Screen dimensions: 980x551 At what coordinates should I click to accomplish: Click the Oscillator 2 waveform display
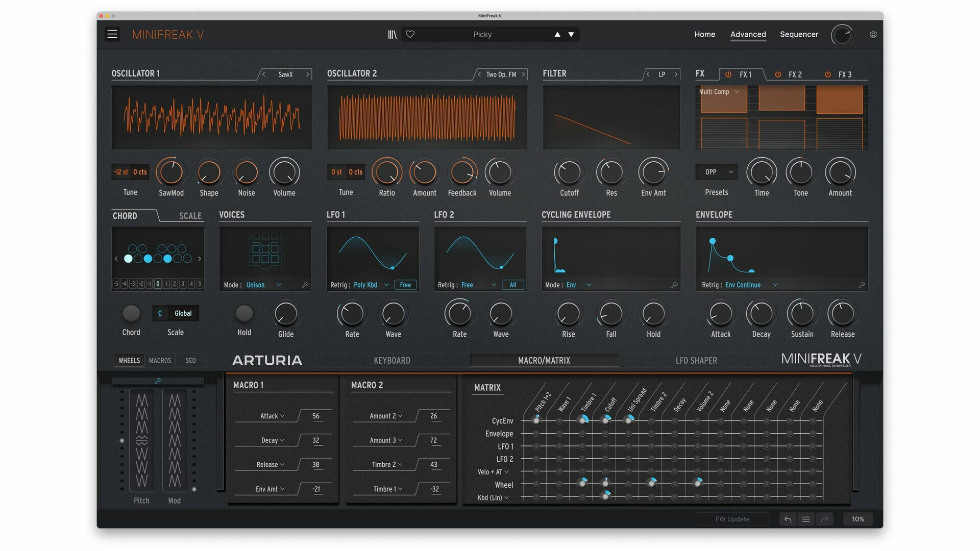pyautogui.click(x=427, y=118)
